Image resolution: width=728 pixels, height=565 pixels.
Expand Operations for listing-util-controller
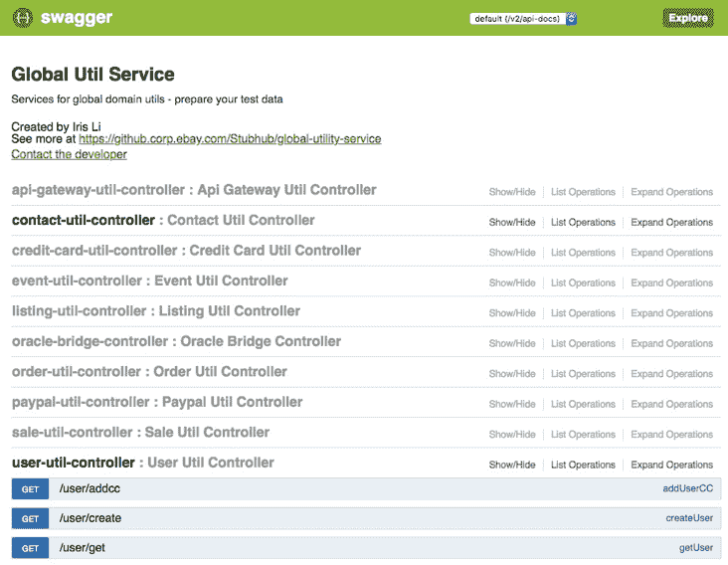pyautogui.click(x=672, y=313)
